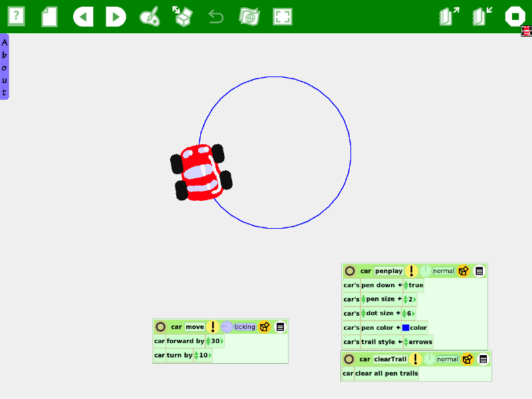
Task: Go to next project with right arrow
Action: coord(116,17)
